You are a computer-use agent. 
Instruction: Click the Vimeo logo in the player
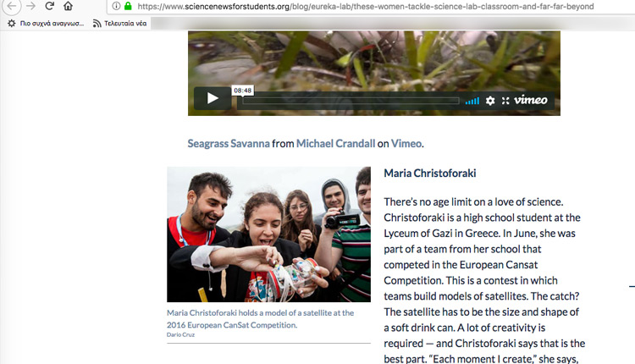pyautogui.click(x=531, y=100)
